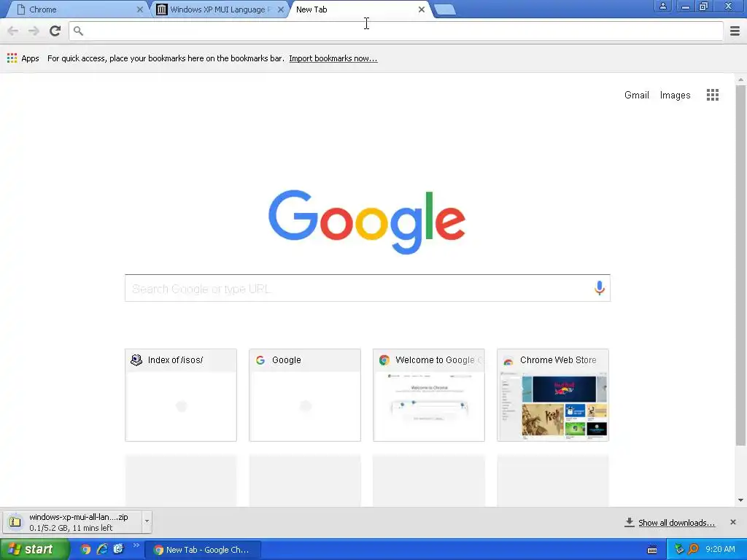Click Show all downloads link
The image size is (747, 560).
676,522
